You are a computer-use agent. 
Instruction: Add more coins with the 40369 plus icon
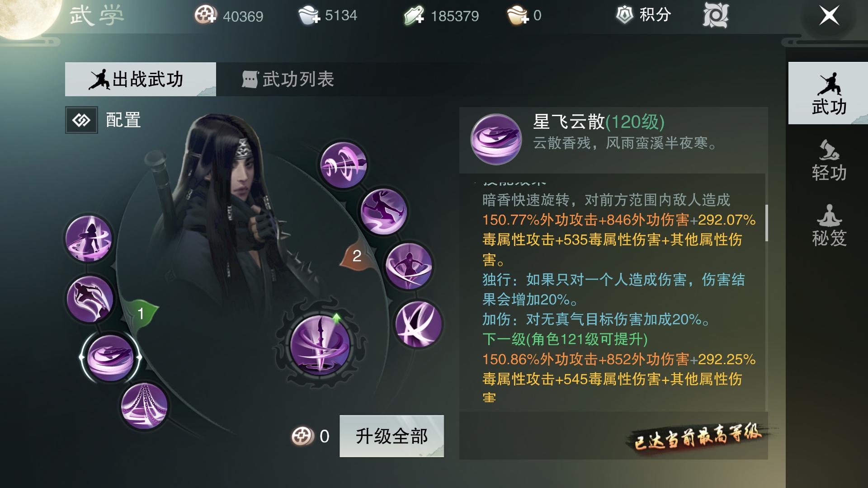click(206, 15)
